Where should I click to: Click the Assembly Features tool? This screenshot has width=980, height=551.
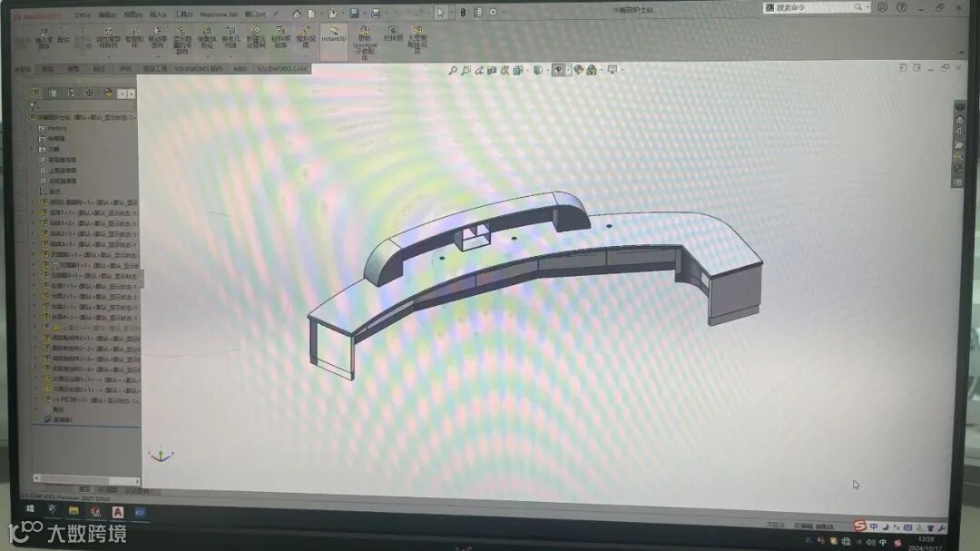207,37
